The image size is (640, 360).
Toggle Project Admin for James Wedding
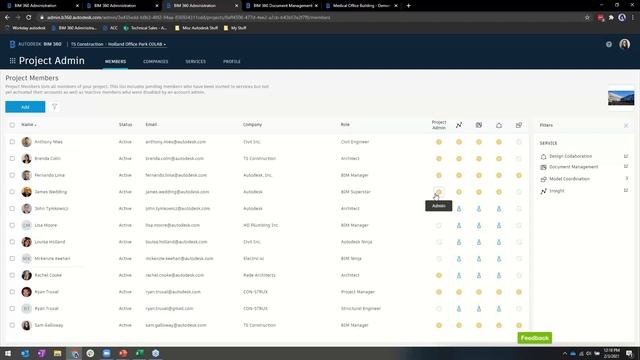click(439, 192)
